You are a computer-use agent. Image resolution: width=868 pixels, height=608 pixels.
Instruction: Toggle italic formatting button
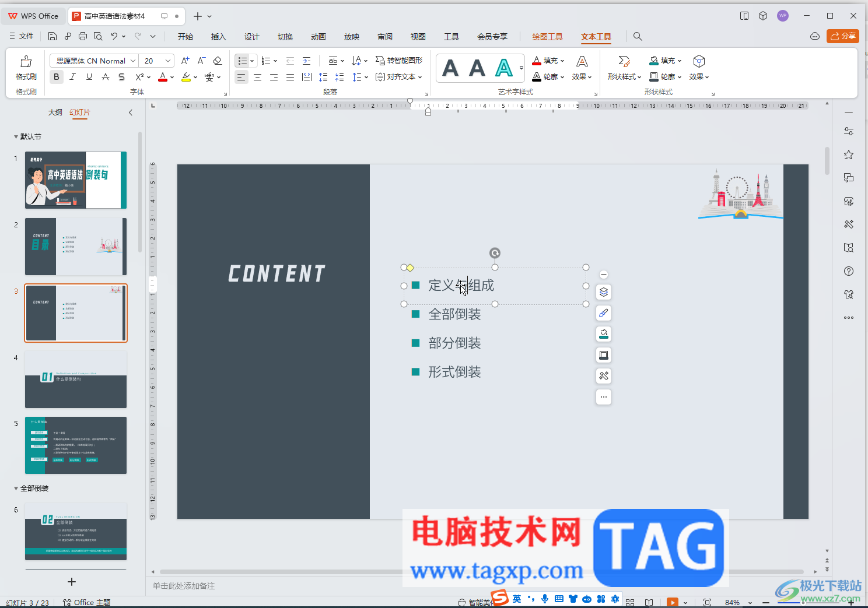[73, 77]
